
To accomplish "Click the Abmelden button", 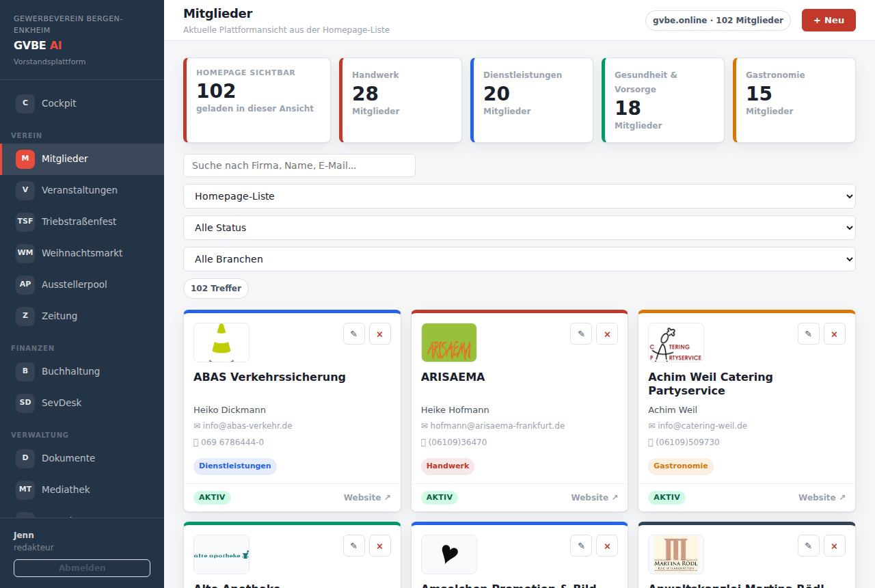I will [x=82, y=568].
